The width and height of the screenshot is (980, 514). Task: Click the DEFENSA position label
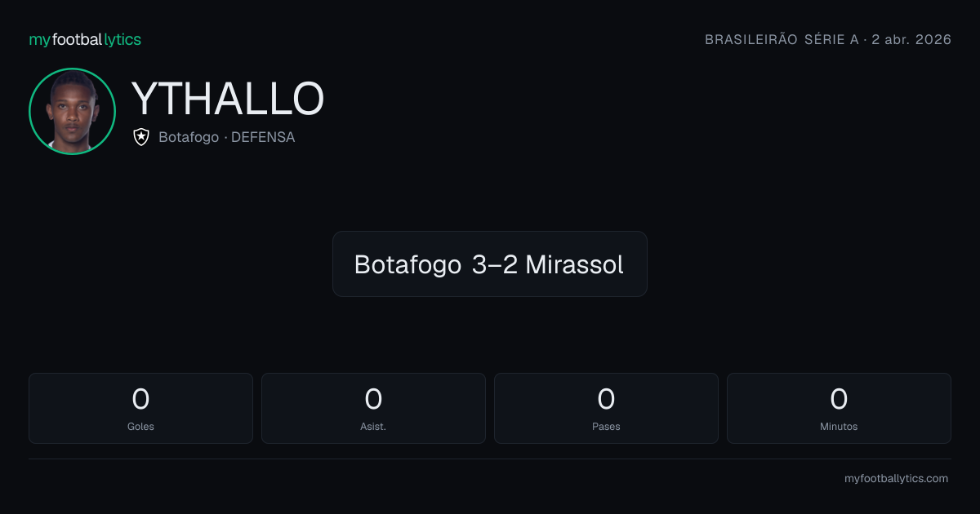(263, 137)
